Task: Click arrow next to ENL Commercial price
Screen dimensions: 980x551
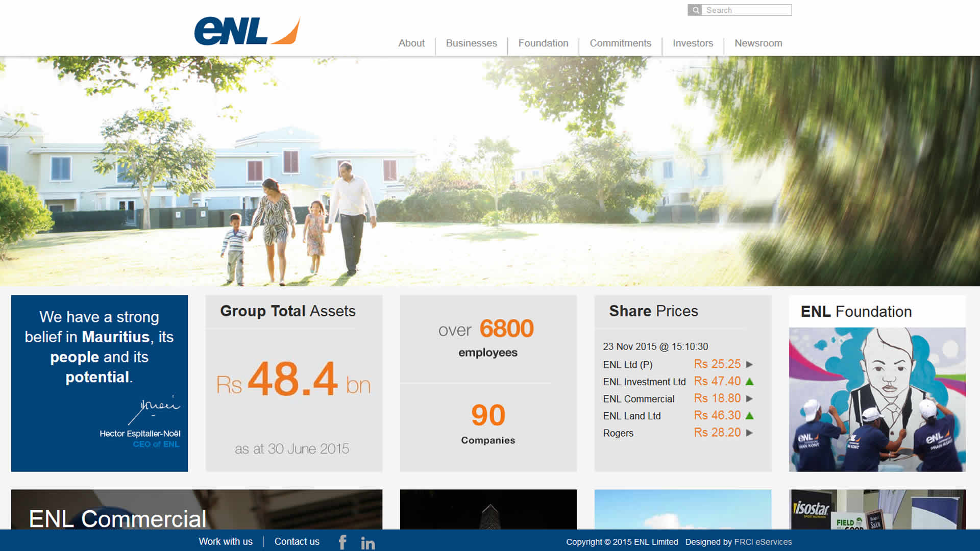Action: coord(749,398)
